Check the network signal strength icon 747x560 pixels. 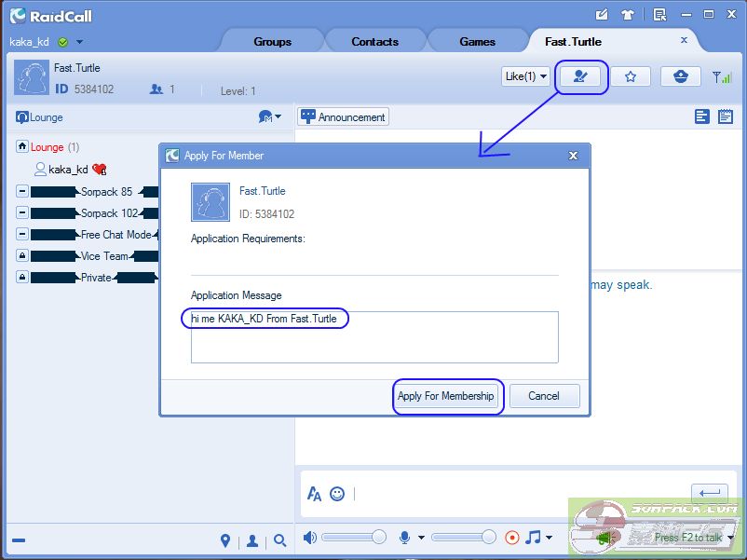click(721, 76)
